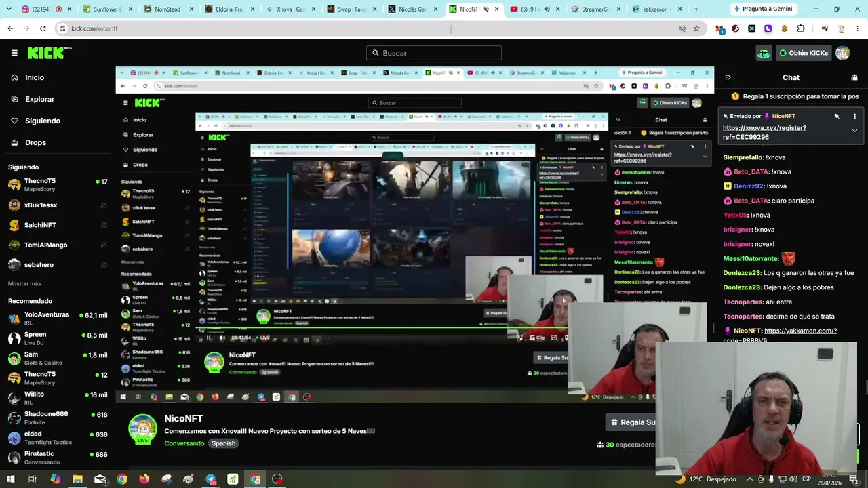
Task: Open chat gift leaderboard icon
Action: point(854,77)
